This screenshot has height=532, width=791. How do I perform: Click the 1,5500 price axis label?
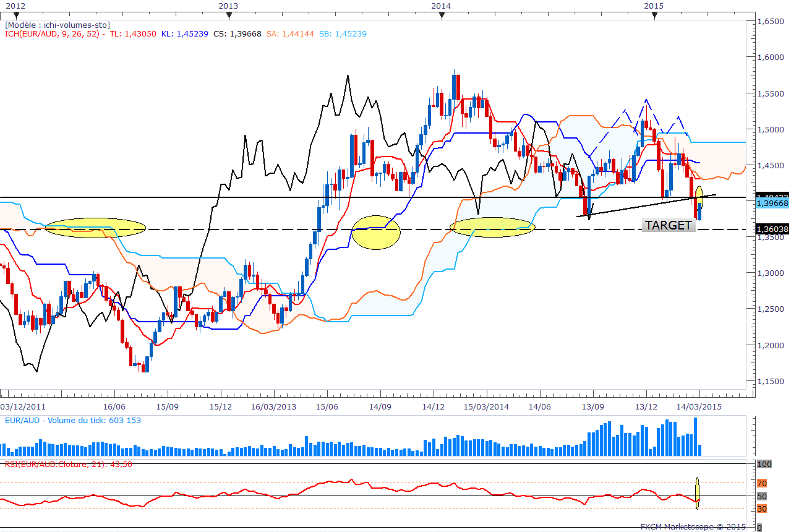(772, 93)
